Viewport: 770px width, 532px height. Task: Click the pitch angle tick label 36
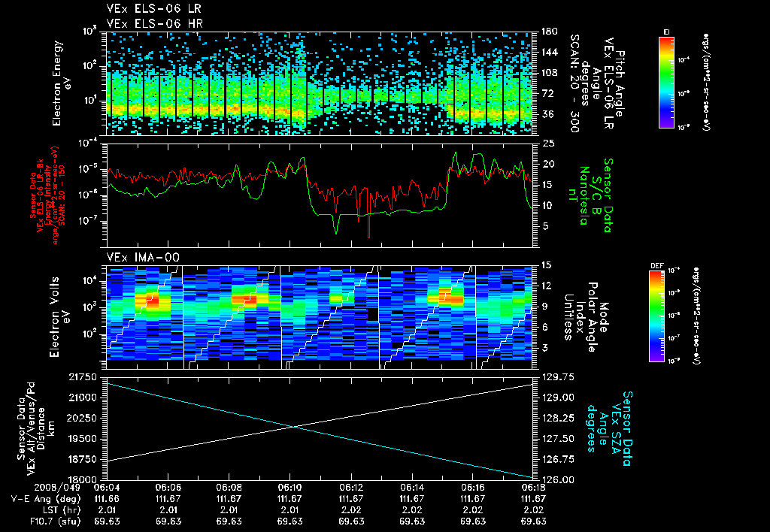547,114
